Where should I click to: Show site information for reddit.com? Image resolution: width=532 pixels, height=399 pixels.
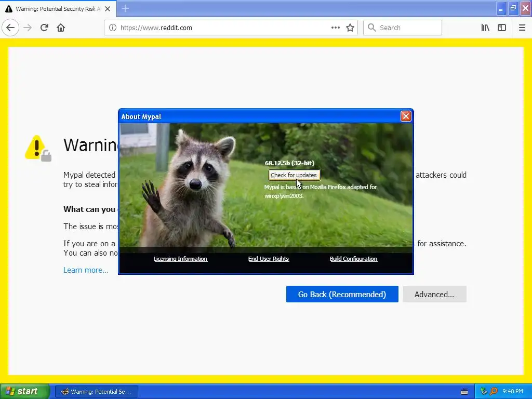113,28
